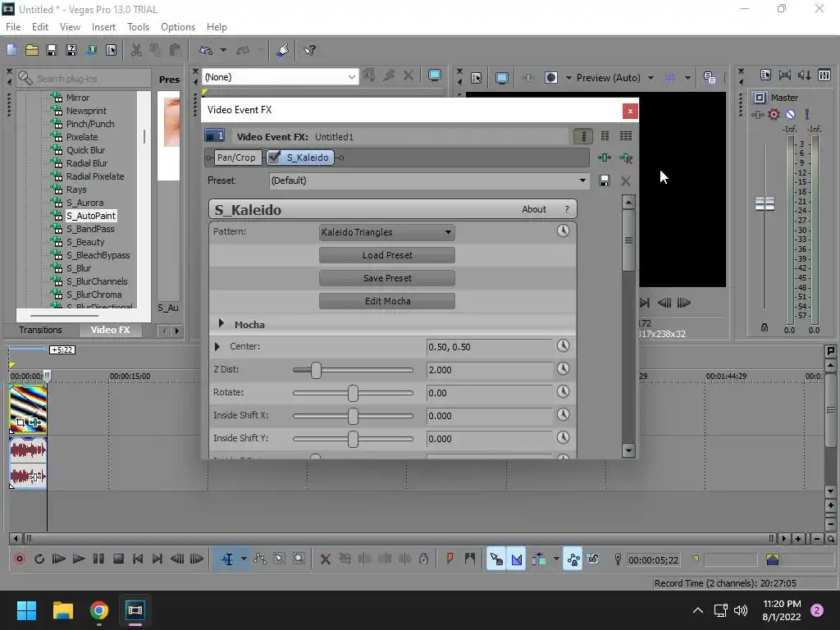Screen dimensions: 840x630
Task: Select the Zoom Edit tool
Action: click(299, 559)
